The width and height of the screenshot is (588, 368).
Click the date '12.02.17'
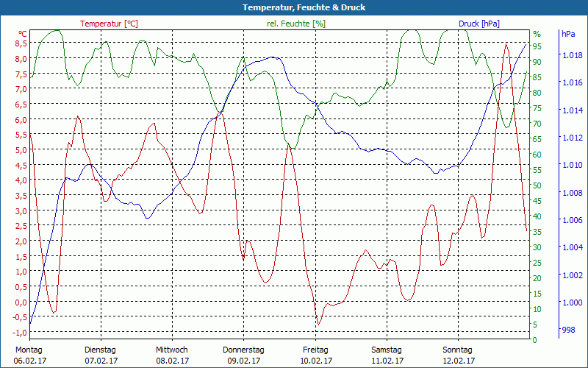point(458,361)
